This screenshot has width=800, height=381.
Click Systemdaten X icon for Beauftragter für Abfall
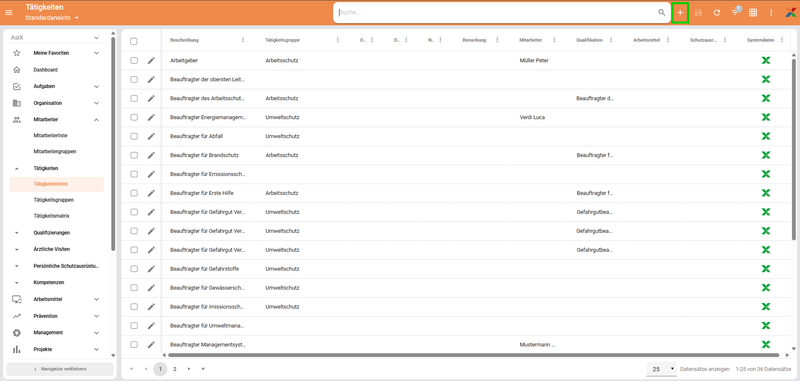(766, 136)
